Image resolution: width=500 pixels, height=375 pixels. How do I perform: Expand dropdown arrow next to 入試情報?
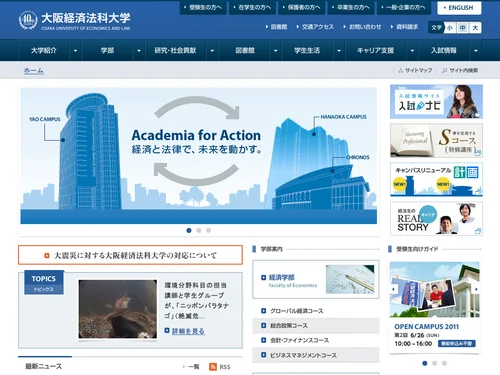pos(476,50)
